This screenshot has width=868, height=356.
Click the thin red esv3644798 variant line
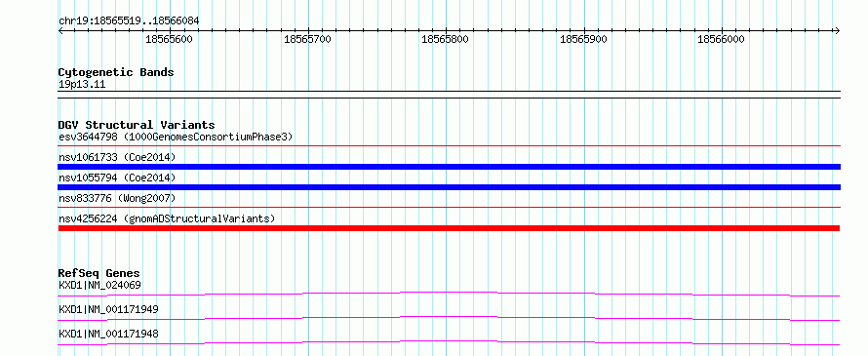(450, 146)
